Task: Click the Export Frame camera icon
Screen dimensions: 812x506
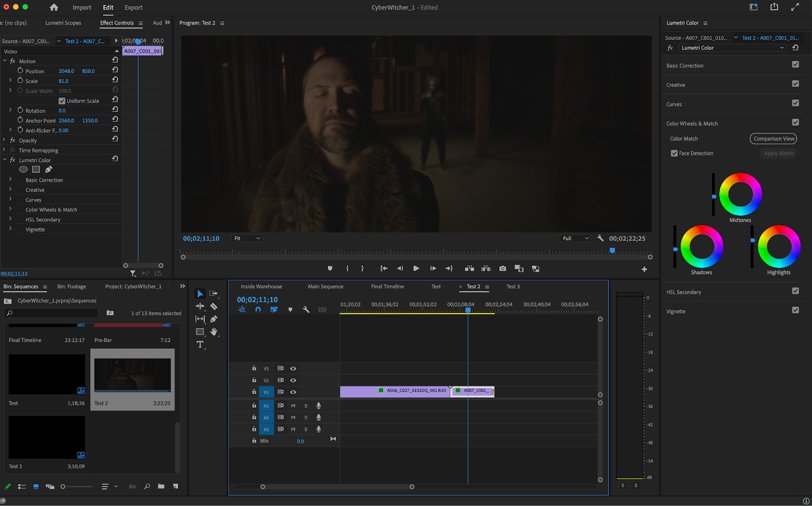Action: click(x=502, y=269)
